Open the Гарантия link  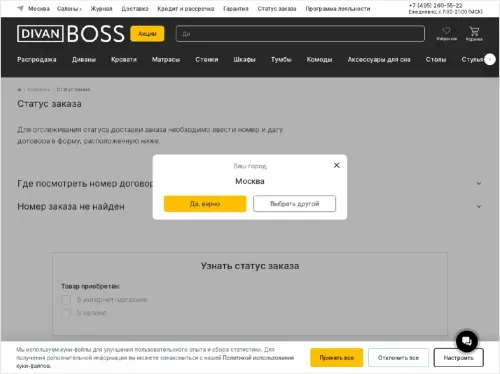[x=236, y=9]
